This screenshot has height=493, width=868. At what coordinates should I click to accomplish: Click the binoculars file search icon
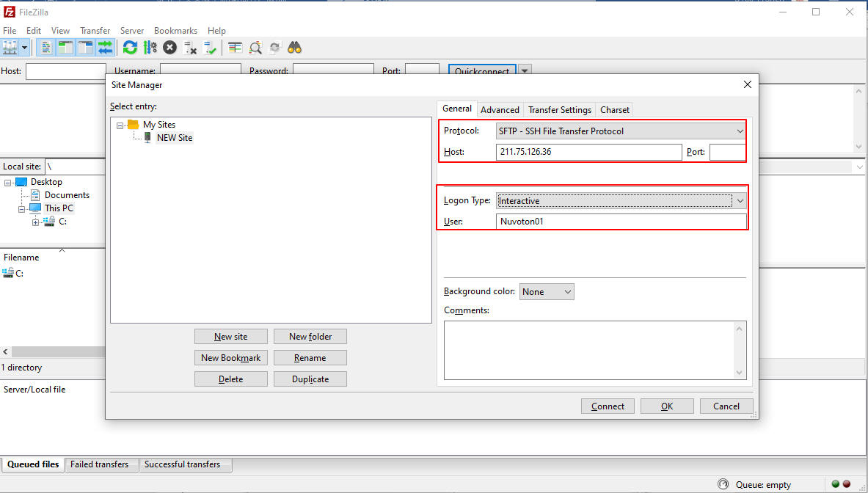coord(295,48)
